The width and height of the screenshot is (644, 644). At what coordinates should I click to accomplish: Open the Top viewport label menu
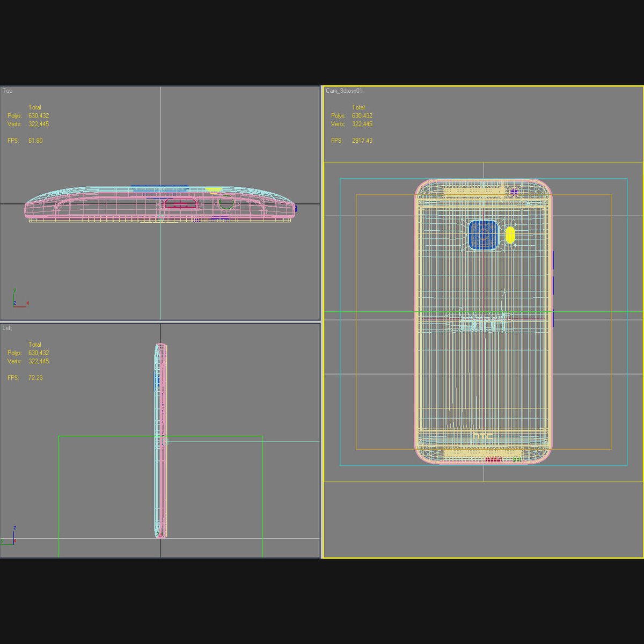[8, 91]
